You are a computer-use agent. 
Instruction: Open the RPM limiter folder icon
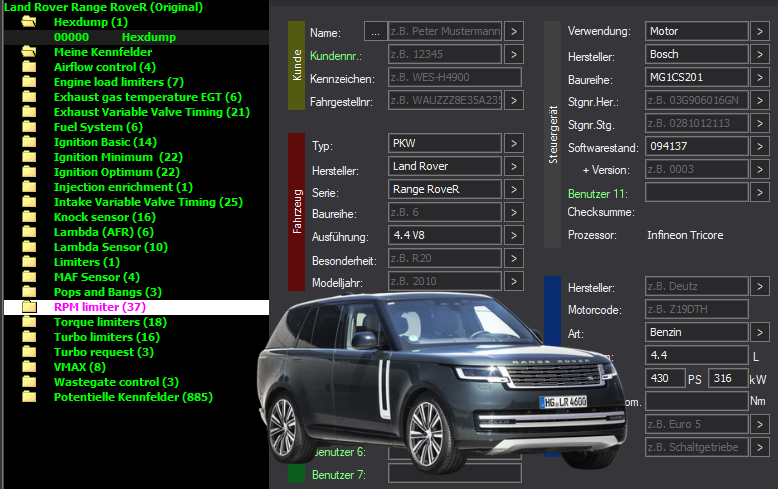coord(29,307)
